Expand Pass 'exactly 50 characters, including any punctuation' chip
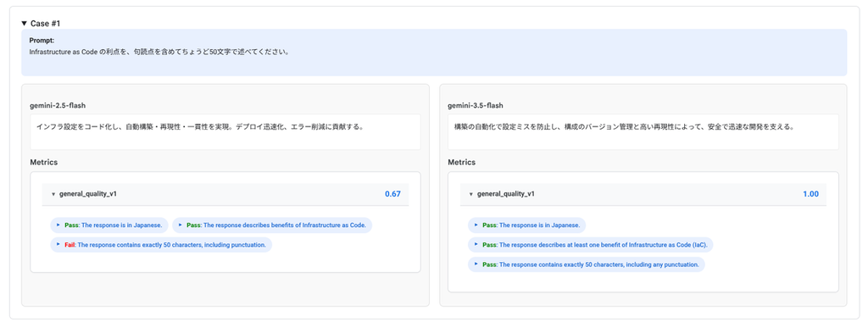Image resolution: width=868 pixels, height=328 pixels. 587,264
